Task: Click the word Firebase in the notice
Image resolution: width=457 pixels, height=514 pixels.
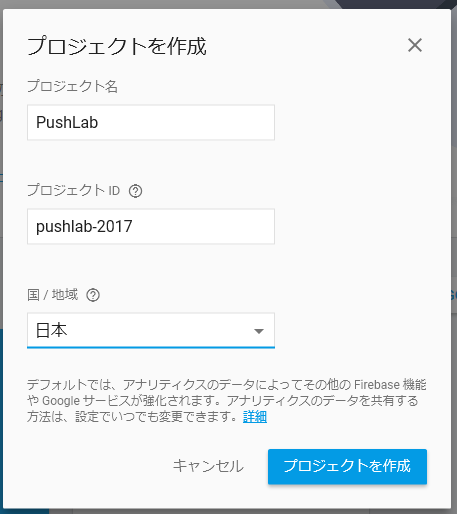Action: [377, 385]
